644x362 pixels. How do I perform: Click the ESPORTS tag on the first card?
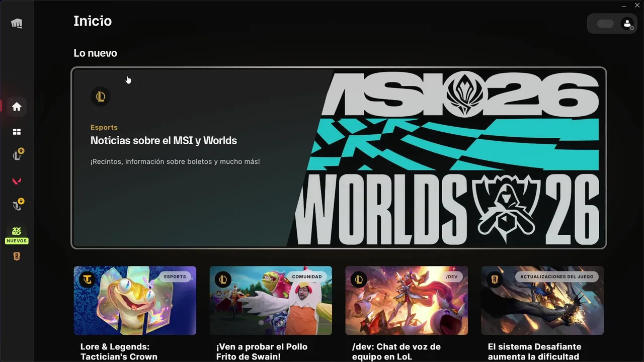pos(175,277)
